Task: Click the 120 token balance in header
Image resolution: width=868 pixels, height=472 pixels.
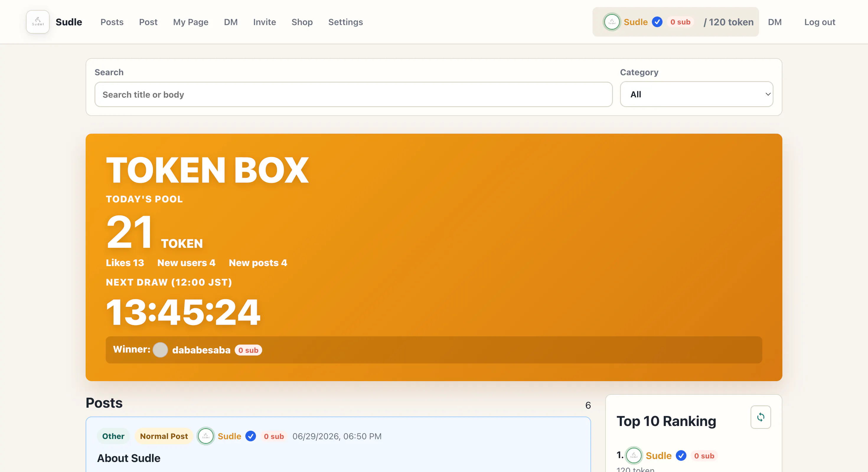Action: pos(729,22)
